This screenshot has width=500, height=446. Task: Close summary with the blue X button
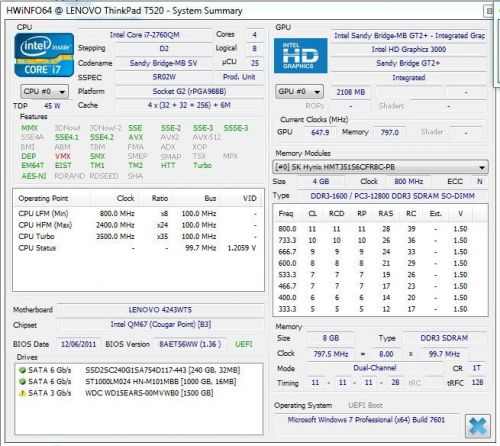(x=478, y=426)
